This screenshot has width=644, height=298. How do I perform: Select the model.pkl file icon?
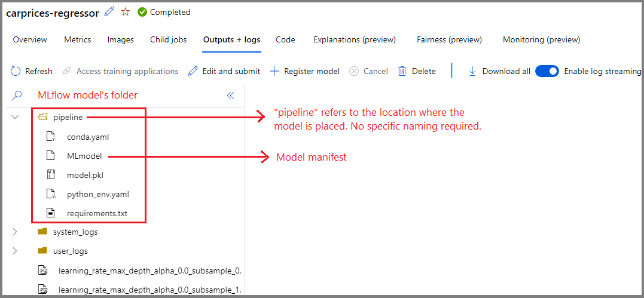[50, 175]
